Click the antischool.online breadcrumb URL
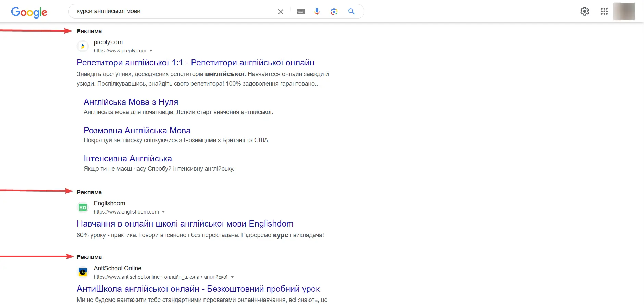The image size is (644, 305). pyautogui.click(x=160, y=277)
